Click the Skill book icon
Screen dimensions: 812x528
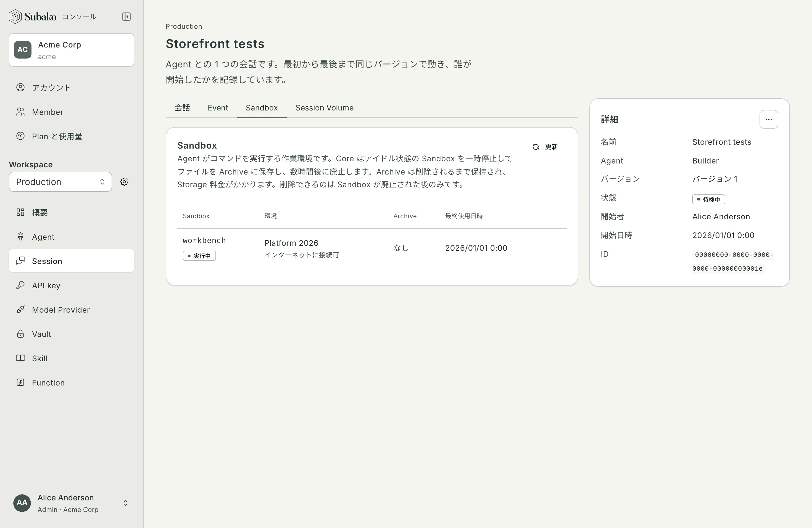click(20, 358)
